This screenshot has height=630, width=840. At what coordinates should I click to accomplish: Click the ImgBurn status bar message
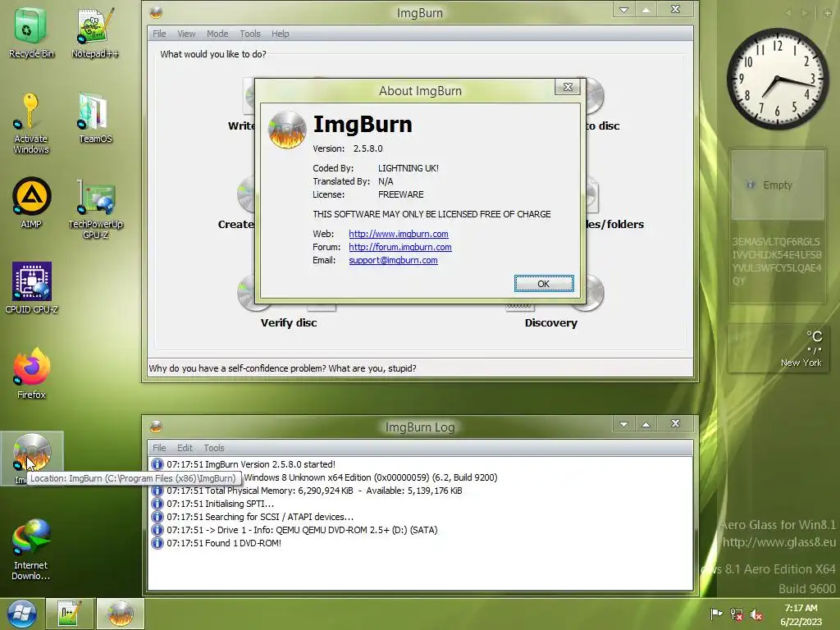pyautogui.click(x=282, y=368)
